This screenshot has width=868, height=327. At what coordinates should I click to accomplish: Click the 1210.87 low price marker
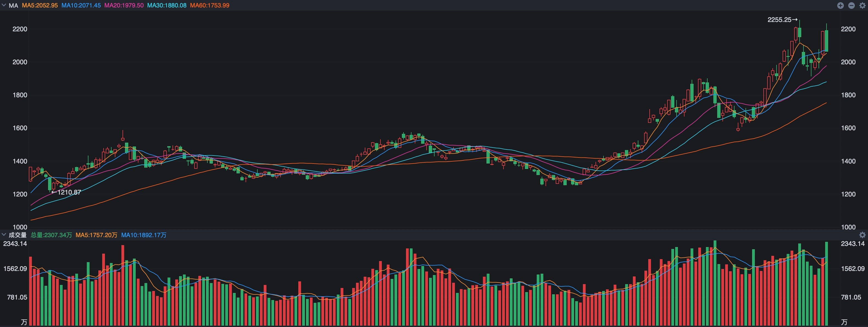[x=66, y=193]
